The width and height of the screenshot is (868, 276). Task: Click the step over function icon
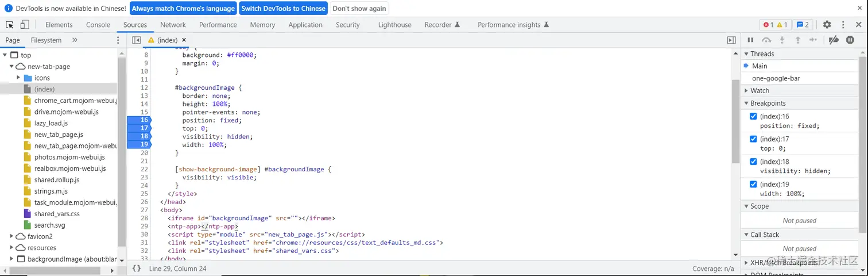tap(766, 40)
